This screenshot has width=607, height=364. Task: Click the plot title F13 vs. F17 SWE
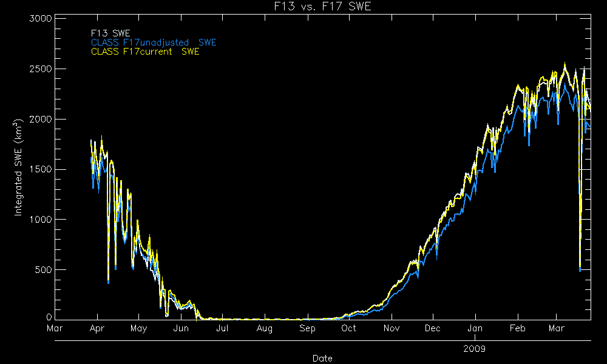tap(322, 7)
